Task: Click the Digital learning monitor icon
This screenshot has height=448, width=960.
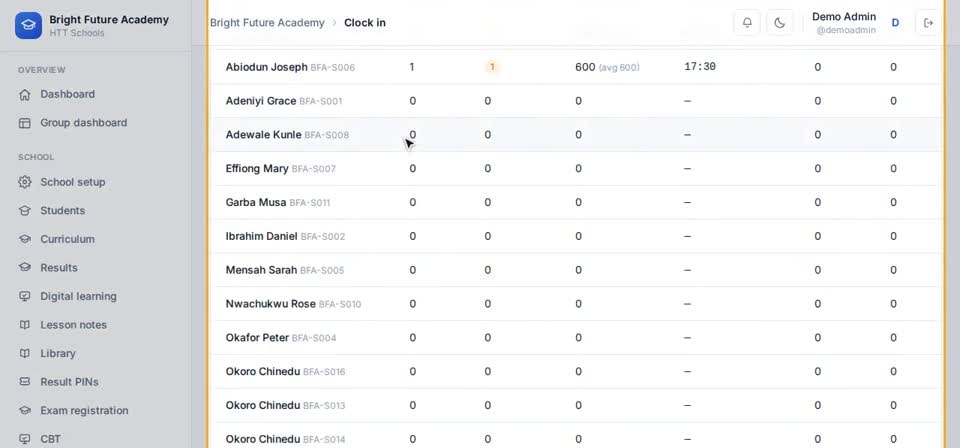Action: [24, 296]
